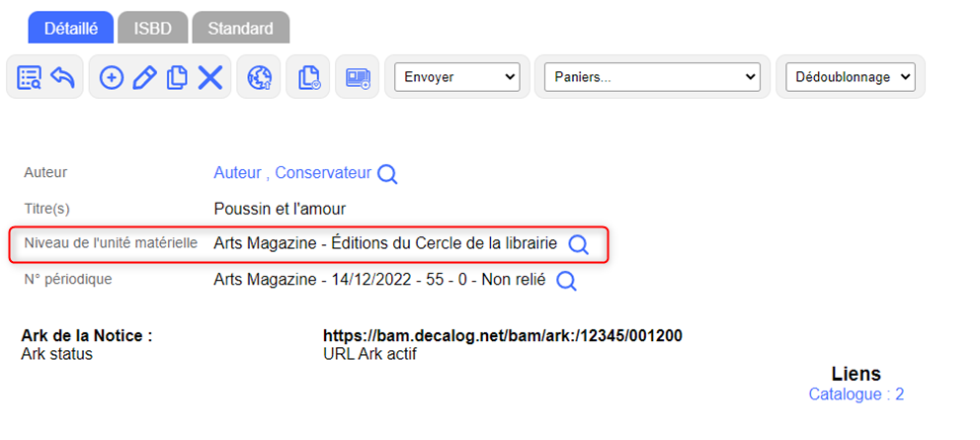Switch to the ISBD tab
The width and height of the screenshot is (980, 440).
(x=152, y=28)
